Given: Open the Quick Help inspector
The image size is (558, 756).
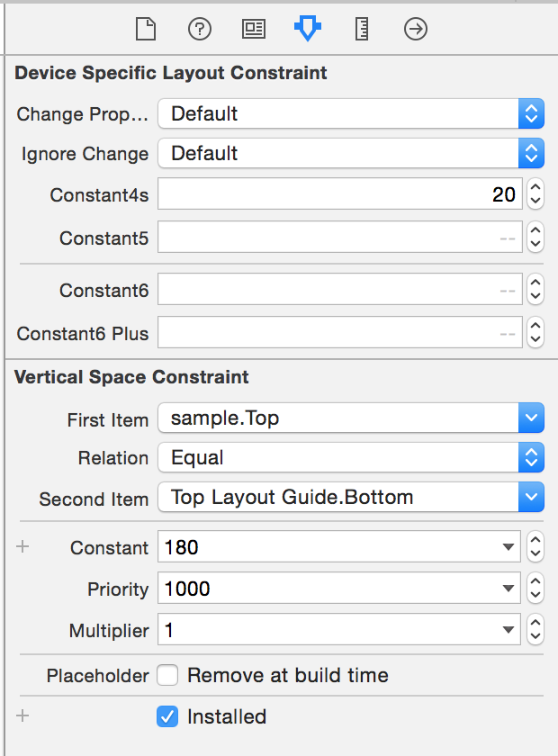Looking at the screenshot, I should click(x=199, y=30).
